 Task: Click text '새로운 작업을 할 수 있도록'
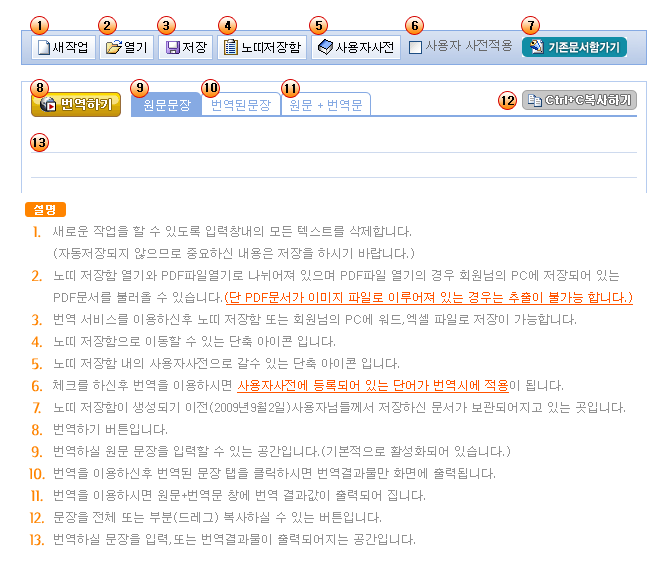click(x=127, y=231)
